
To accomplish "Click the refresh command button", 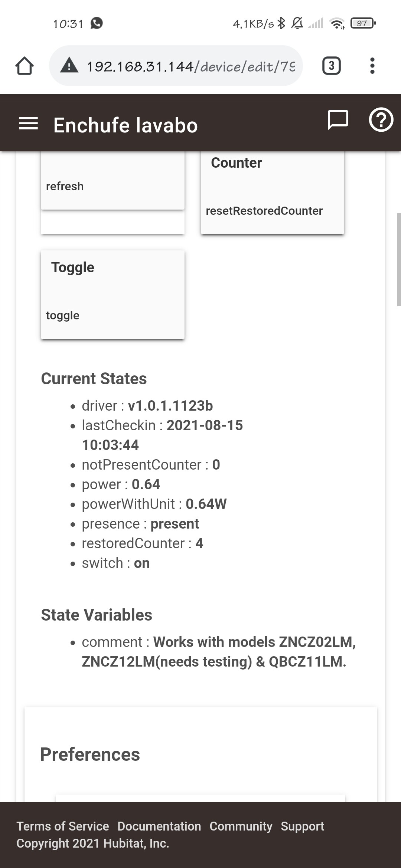I will click(x=113, y=181).
